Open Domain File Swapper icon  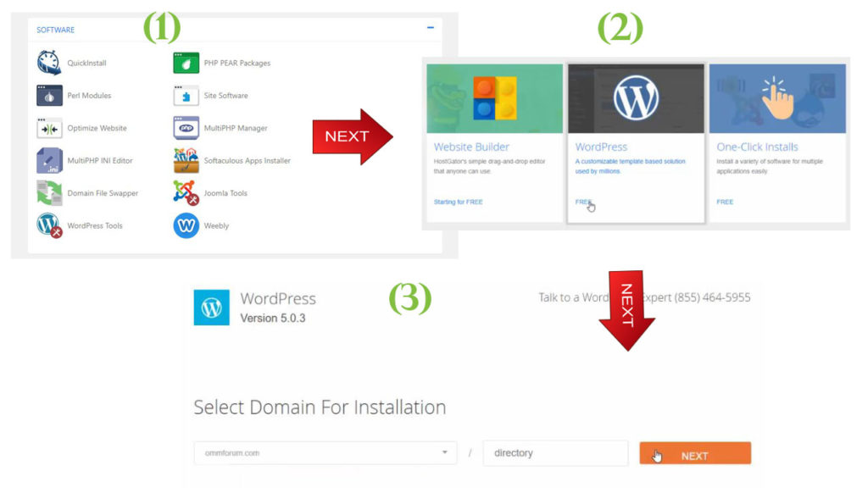pos(49,193)
